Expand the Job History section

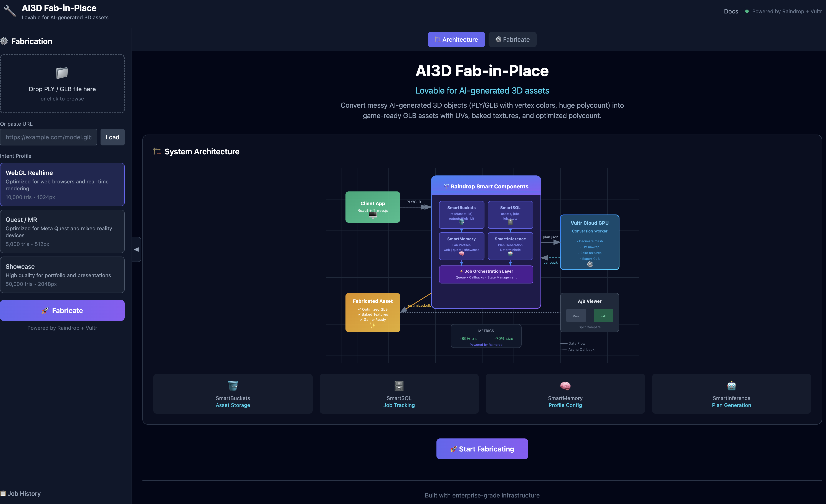coord(24,493)
